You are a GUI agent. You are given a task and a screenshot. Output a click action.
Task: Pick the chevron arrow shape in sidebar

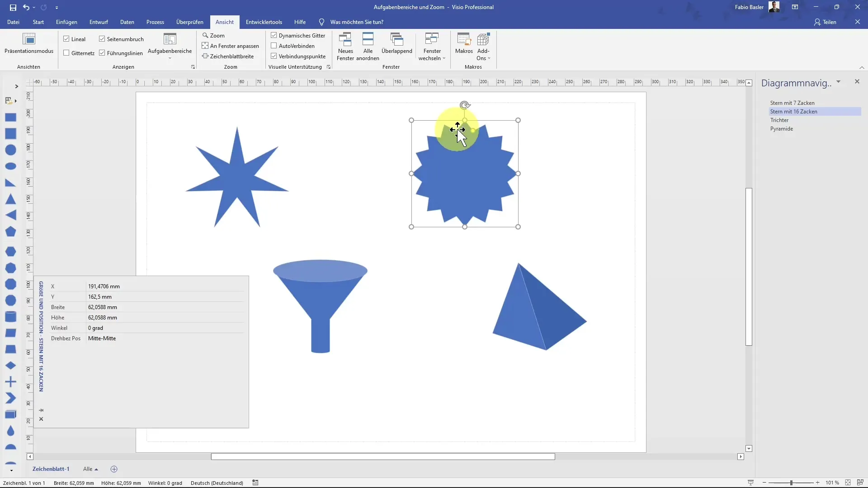pyautogui.click(x=10, y=399)
